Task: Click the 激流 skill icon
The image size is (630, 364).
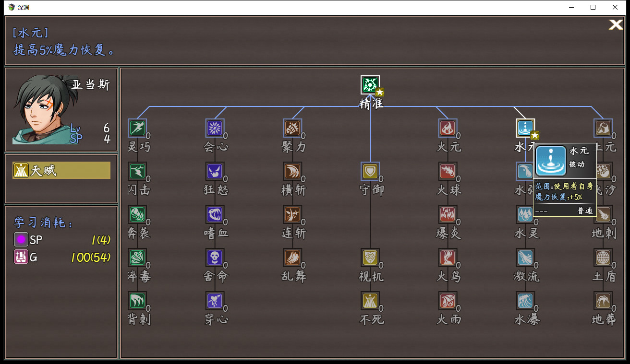Action: click(x=525, y=257)
